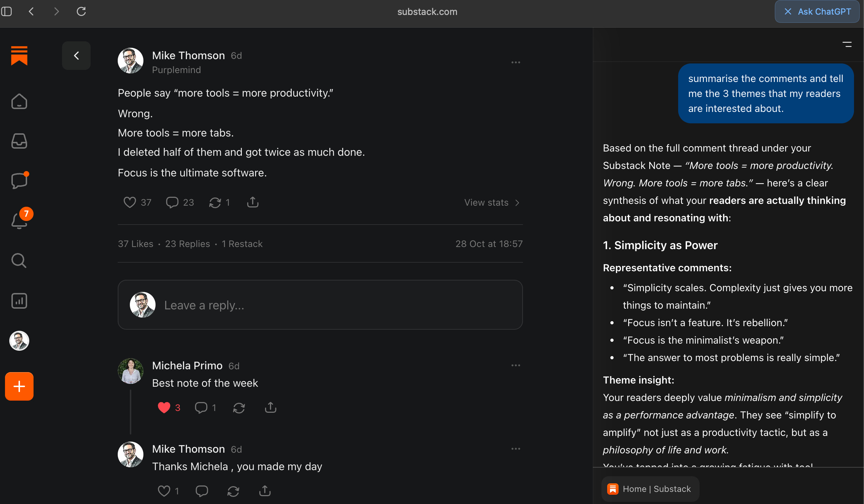Share Mike Thomson's main note

pyautogui.click(x=253, y=202)
